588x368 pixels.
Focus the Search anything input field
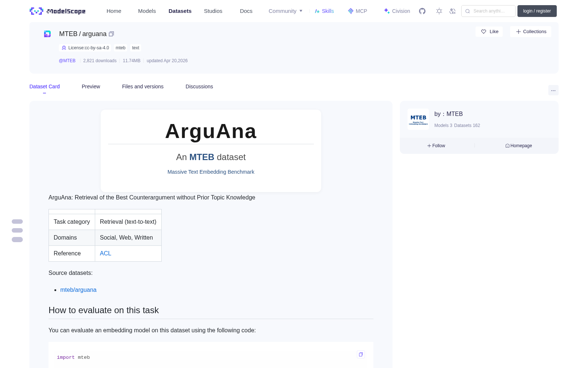488,11
